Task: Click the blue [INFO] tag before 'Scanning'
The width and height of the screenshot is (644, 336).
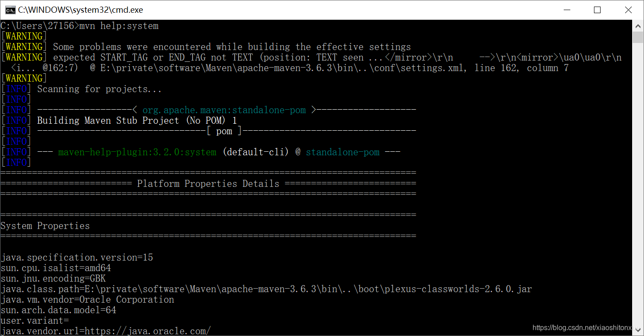Action: click(16, 89)
